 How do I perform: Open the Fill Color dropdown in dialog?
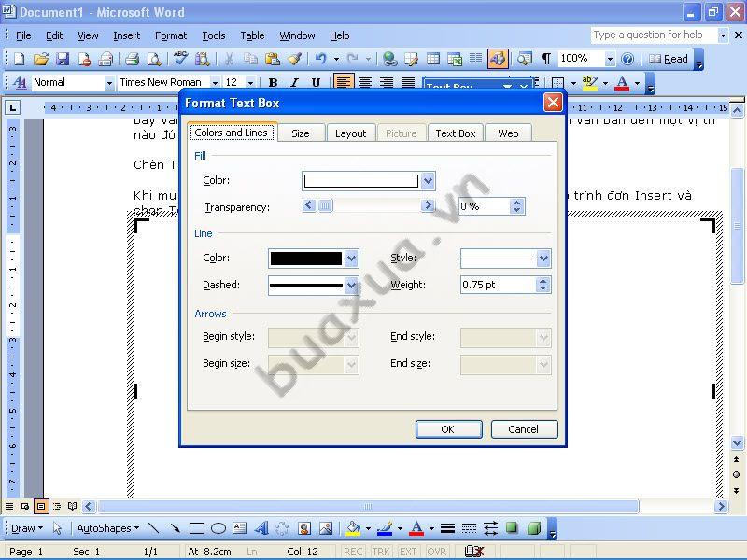[x=428, y=181]
